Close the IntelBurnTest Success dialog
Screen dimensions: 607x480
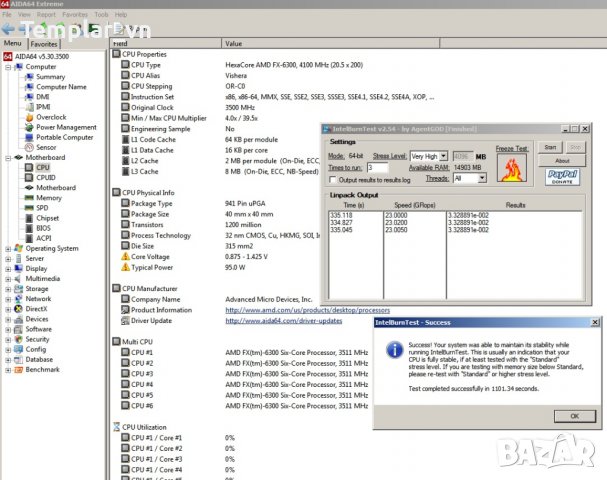[595, 322]
